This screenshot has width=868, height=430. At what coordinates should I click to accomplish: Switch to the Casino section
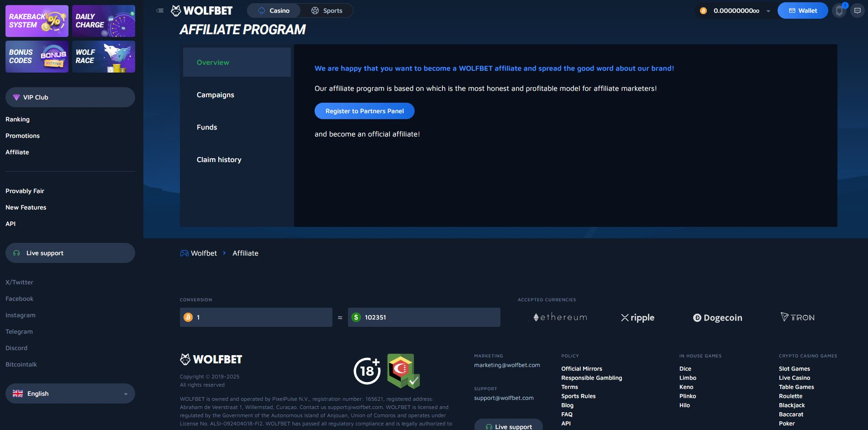pos(274,10)
